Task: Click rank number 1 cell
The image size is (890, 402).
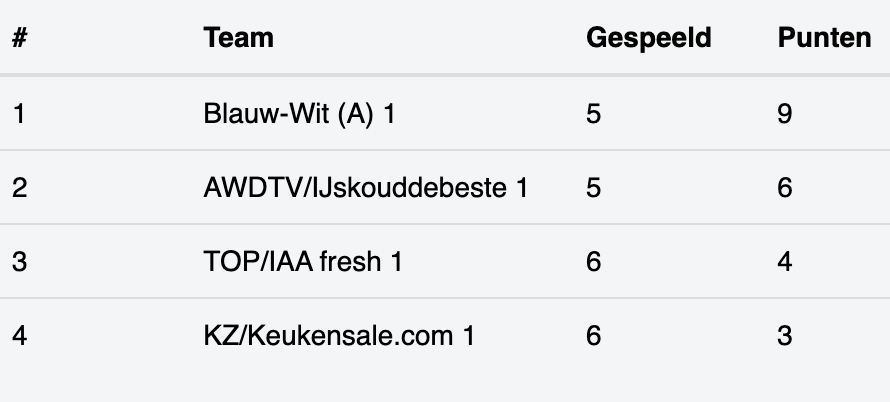Action: (x=19, y=114)
